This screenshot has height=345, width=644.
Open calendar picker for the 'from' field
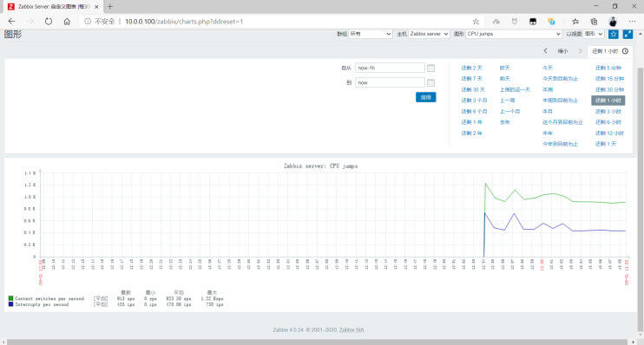click(x=430, y=68)
